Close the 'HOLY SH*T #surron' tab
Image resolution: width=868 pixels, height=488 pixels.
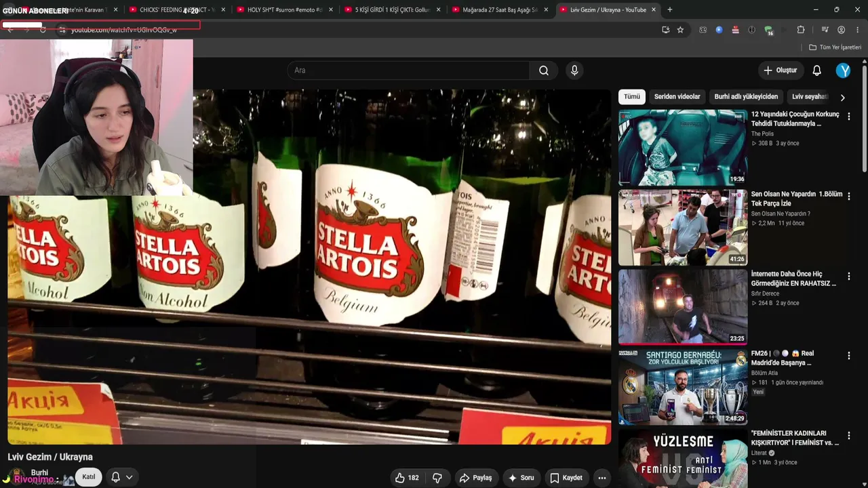[x=331, y=9]
